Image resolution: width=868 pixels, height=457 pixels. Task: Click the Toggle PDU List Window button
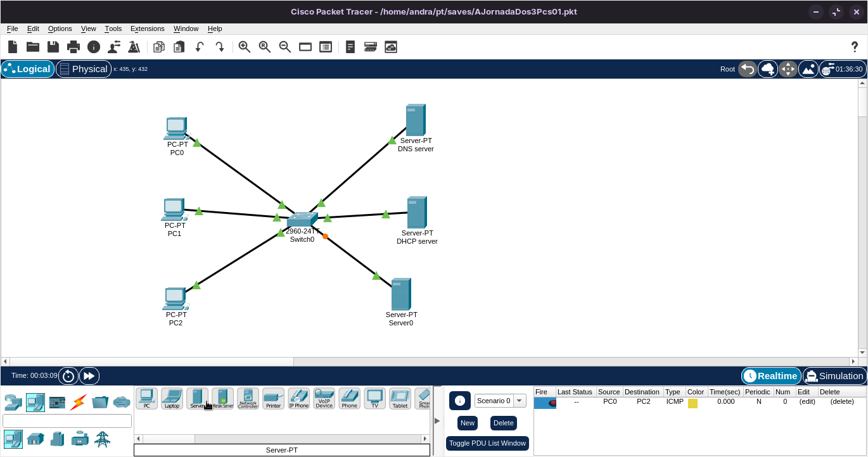point(487,443)
